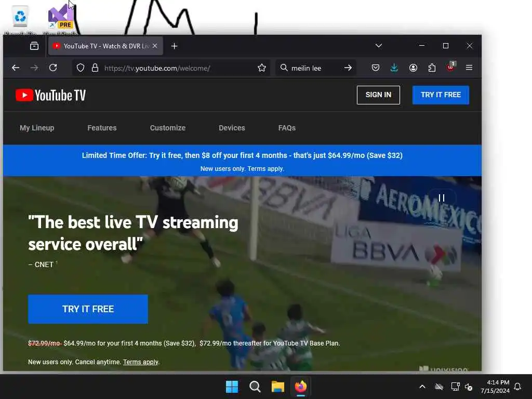Maximize the Firefox window
Viewport: 532px width, 399px height.
coord(446,46)
